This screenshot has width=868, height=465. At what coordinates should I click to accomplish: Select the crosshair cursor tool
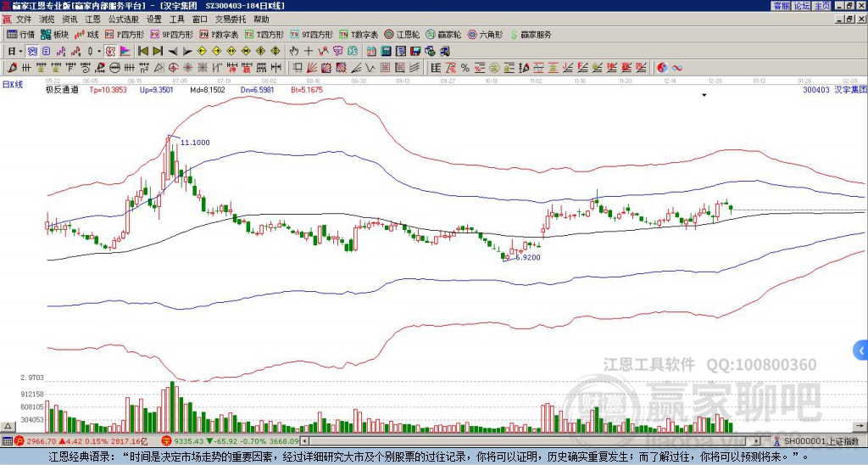click(309, 52)
